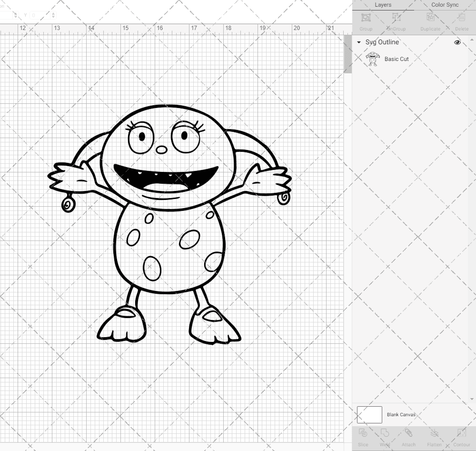Decrease the Y value with the down stepper

click(53, 17)
